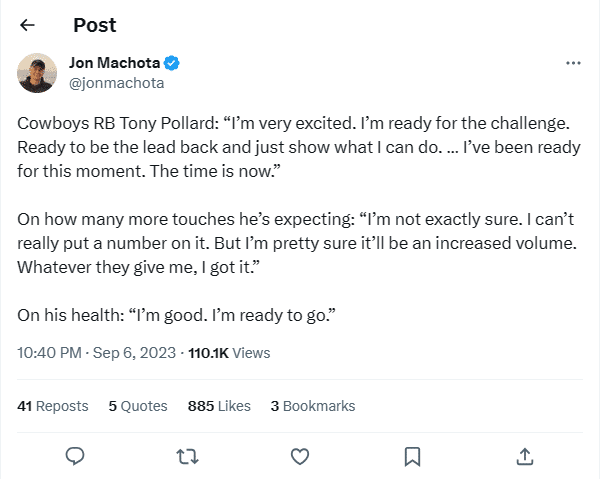Open the 5 Quotes list
This screenshot has height=479, width=601.
[x=137, y=406]
